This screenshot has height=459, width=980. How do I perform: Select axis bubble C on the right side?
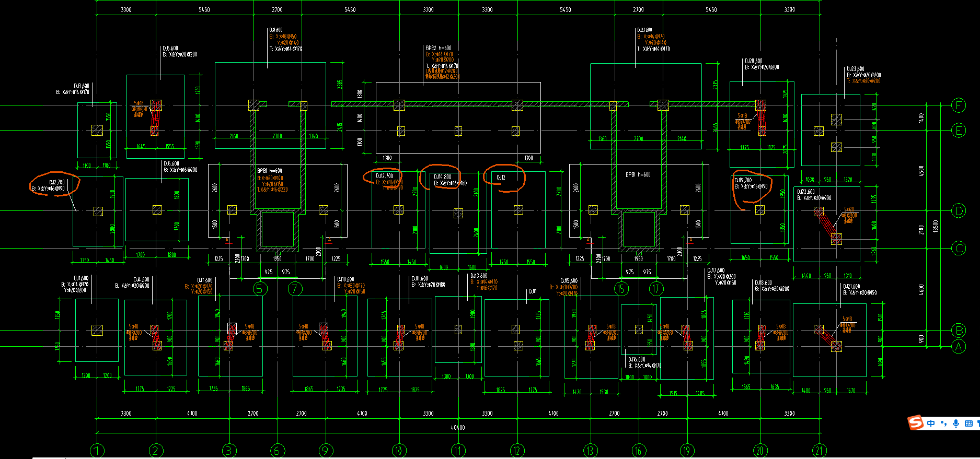(x=959, y=248)
